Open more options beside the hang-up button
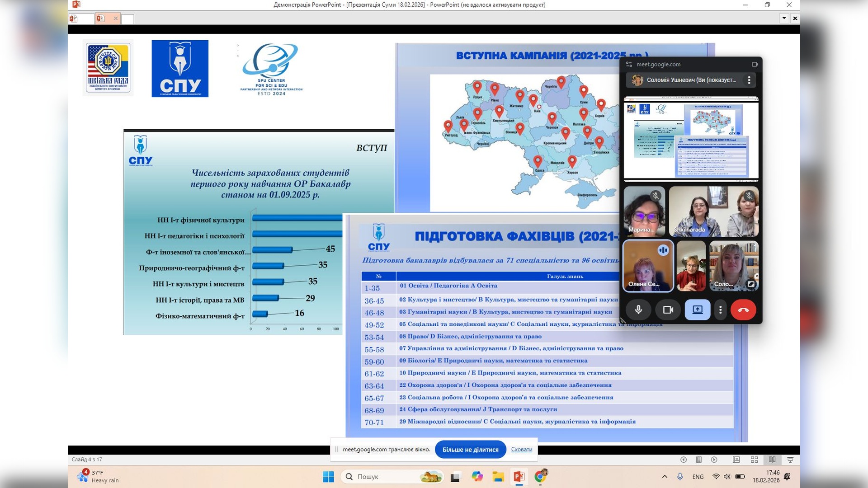Viewport: 868px width, 488px height. (x=720, y=310)
